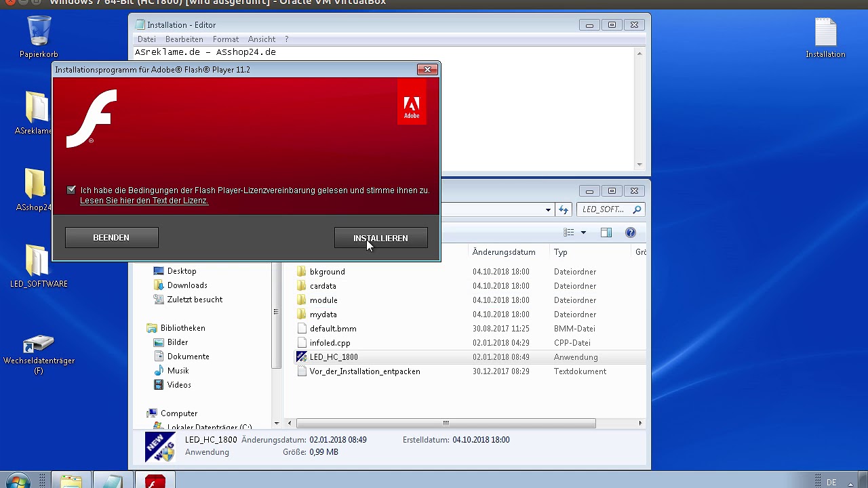Select the LED_HC_1800 application icon
This screenshot has height=488, width=868.
(302, 357)
